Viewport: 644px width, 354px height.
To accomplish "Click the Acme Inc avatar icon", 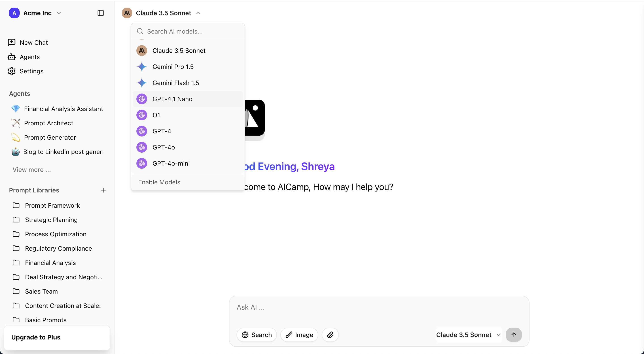I will [x=14, y=13].
